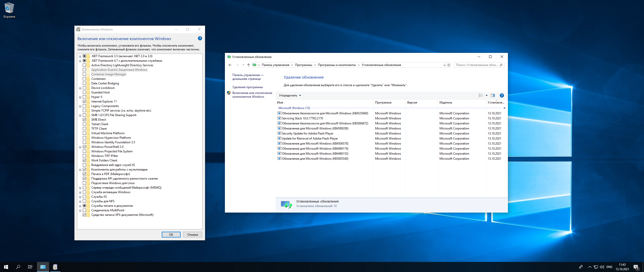Image resolution: width=644 pixels, height=272 pixels.
Task: Click OK in Windows Features dialog
Action: point(171,235)
